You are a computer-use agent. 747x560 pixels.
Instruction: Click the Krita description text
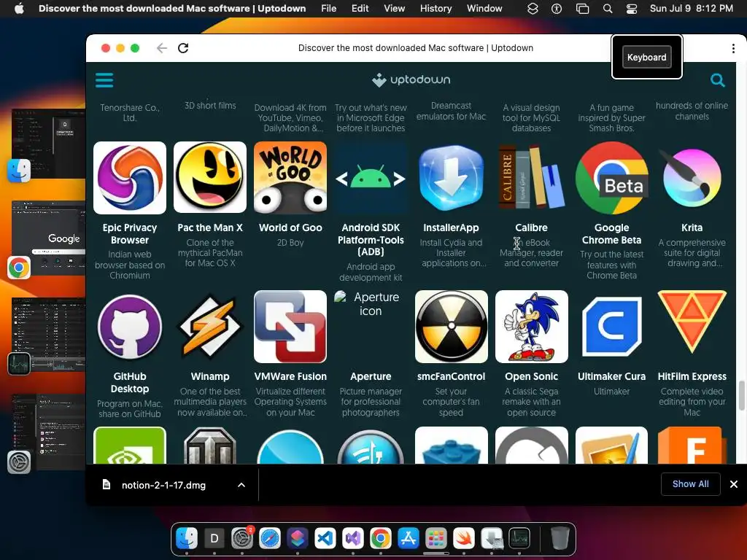click(x=692, y=253)
